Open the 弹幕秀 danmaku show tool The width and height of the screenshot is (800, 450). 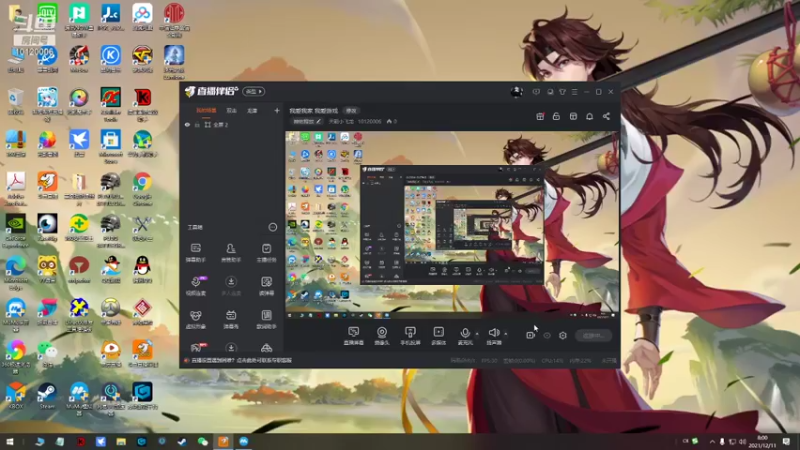tap(231, 319)
